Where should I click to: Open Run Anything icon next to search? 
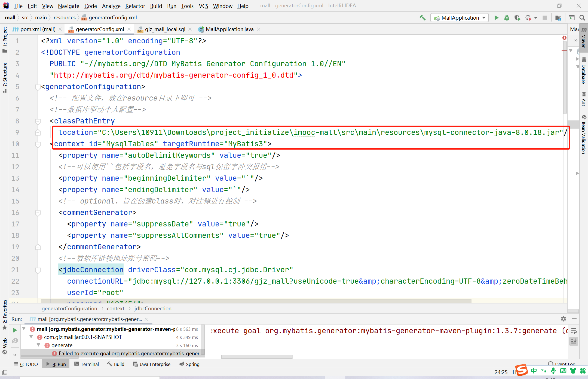point(572,18)
